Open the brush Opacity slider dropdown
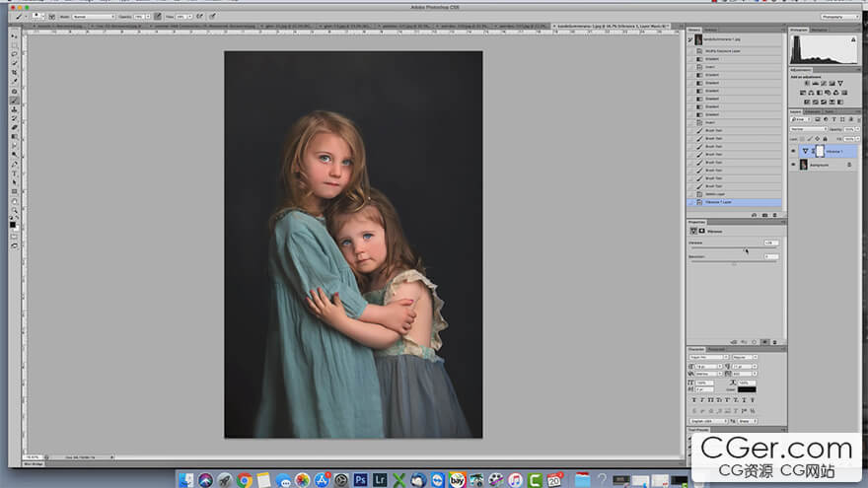The image size is (868, 488). 148,17
